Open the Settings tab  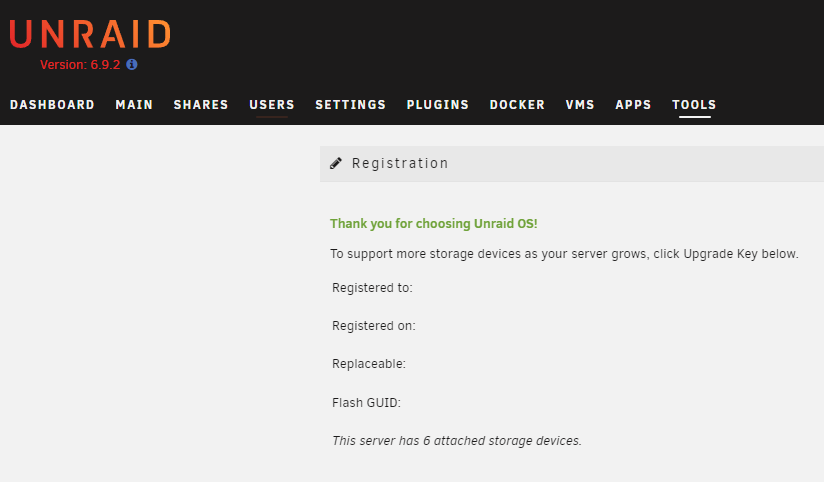pos(351,105)
